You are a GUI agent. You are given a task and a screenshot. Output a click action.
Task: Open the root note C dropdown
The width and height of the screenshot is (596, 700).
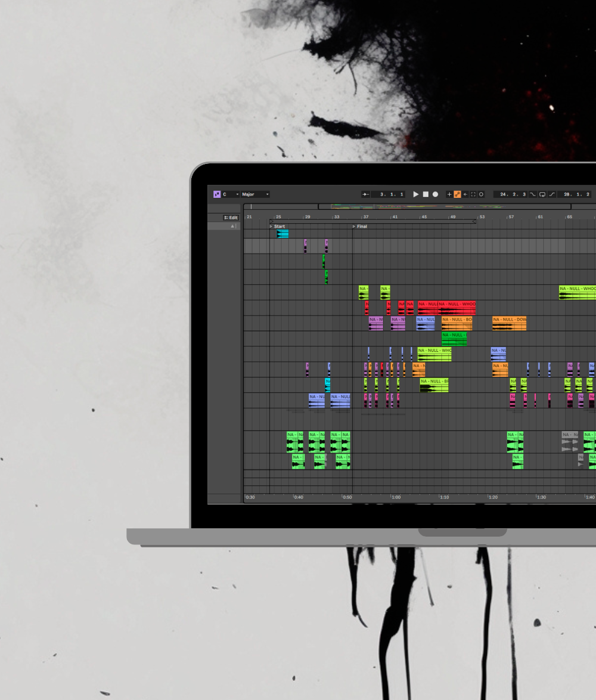click(x=231, y=194)
